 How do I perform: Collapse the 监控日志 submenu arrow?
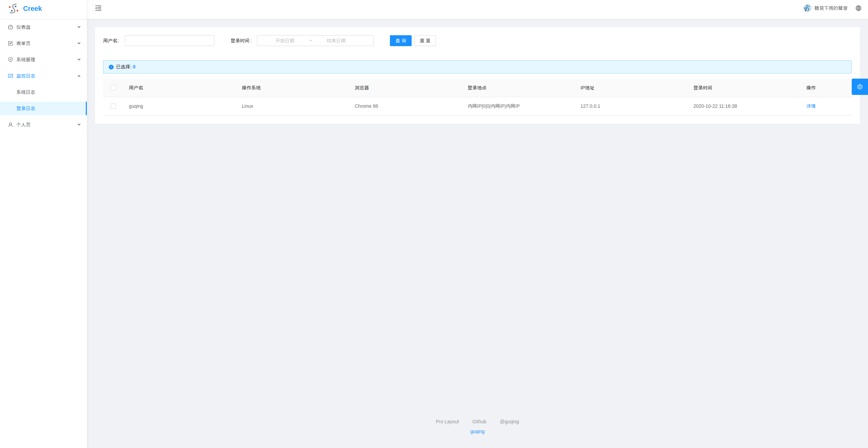tap(79, 76)
